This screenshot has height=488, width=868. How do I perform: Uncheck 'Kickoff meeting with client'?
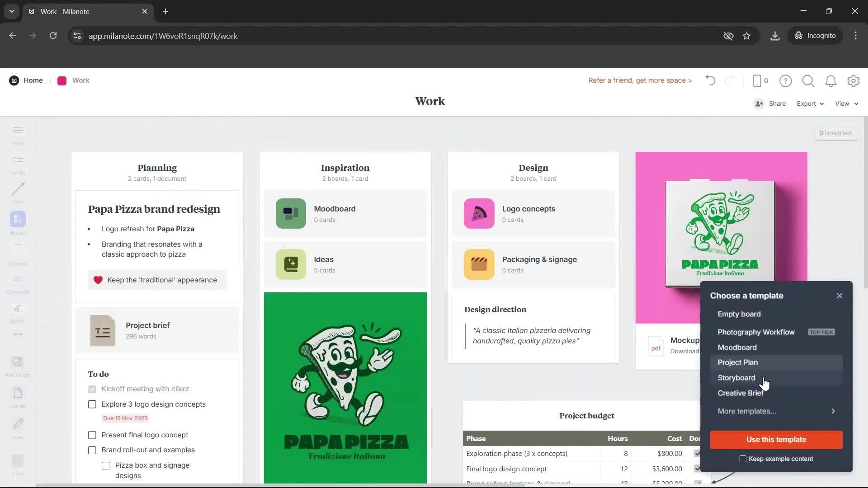point(92,389)
